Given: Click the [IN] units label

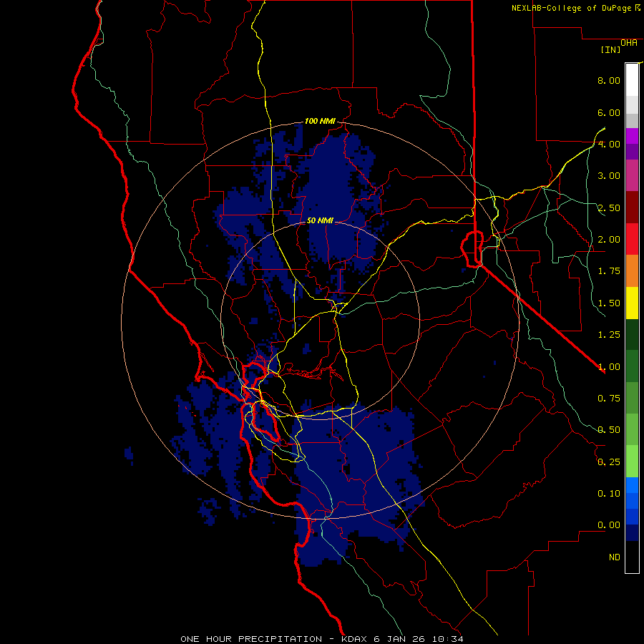Looking at the screenshot, I should [611, 49].
